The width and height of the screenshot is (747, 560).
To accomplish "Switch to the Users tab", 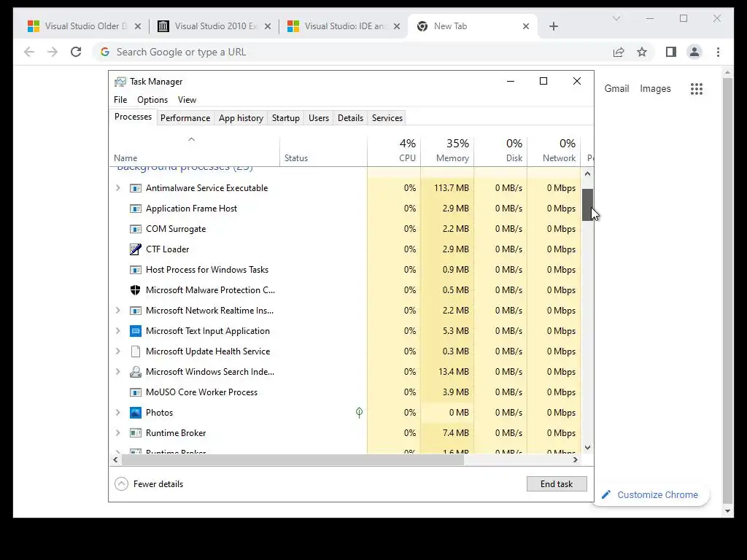I will pyautogui.click(x=319, y=118).
